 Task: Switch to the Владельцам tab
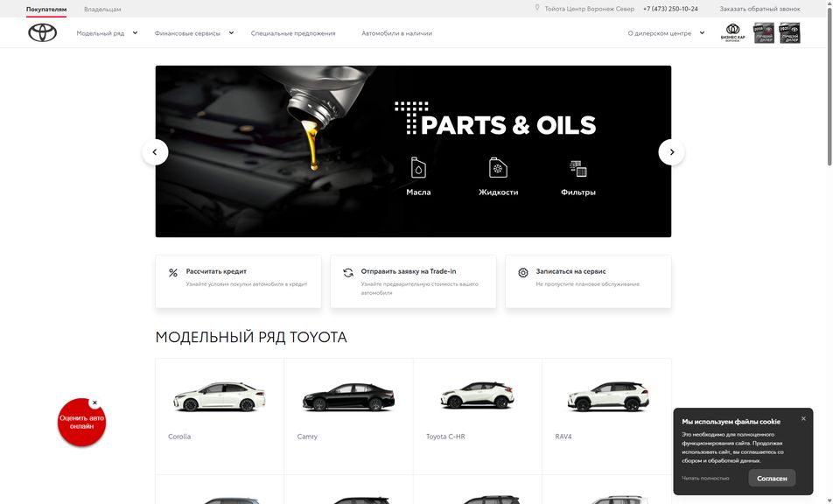click(102, 9)
